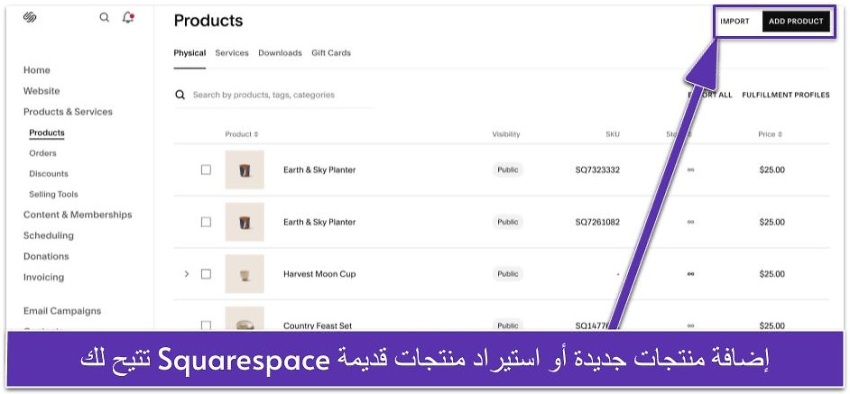Sort by Product column arrow

256,134
